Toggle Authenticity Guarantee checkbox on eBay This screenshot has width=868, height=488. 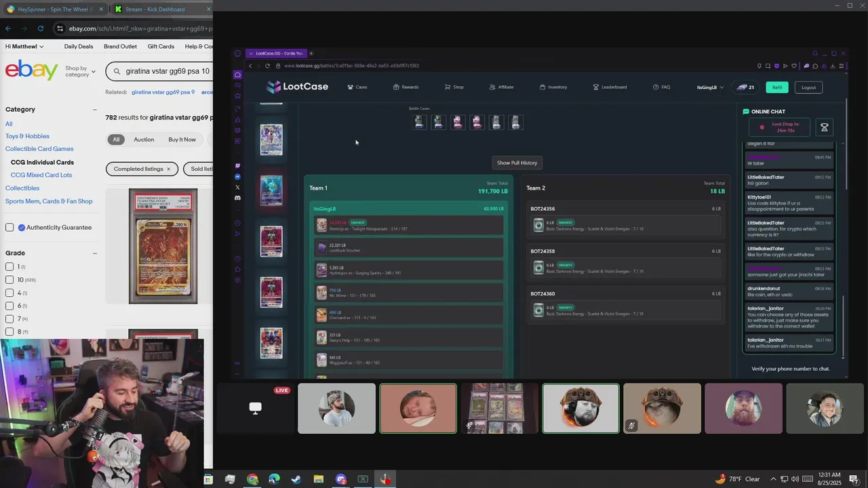pos(9,228)
